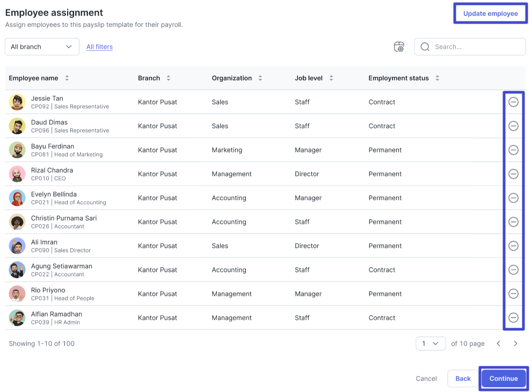532x392 pixels.
Task: Click the Update employee button
Action: coord(490,13)
